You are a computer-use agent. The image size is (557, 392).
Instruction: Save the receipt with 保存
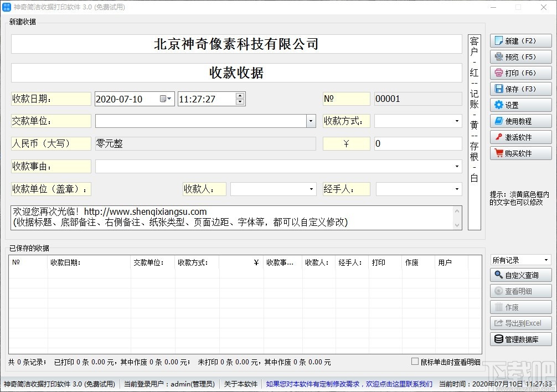coord(520,89)
